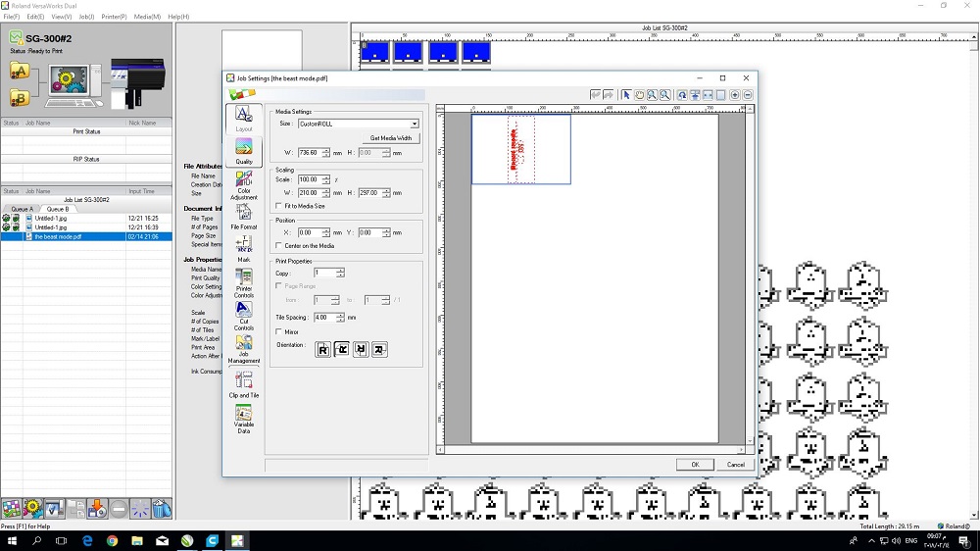
Task: Click the scaling height H stepper
Action: pyautogui.click(x=386, y=193)
